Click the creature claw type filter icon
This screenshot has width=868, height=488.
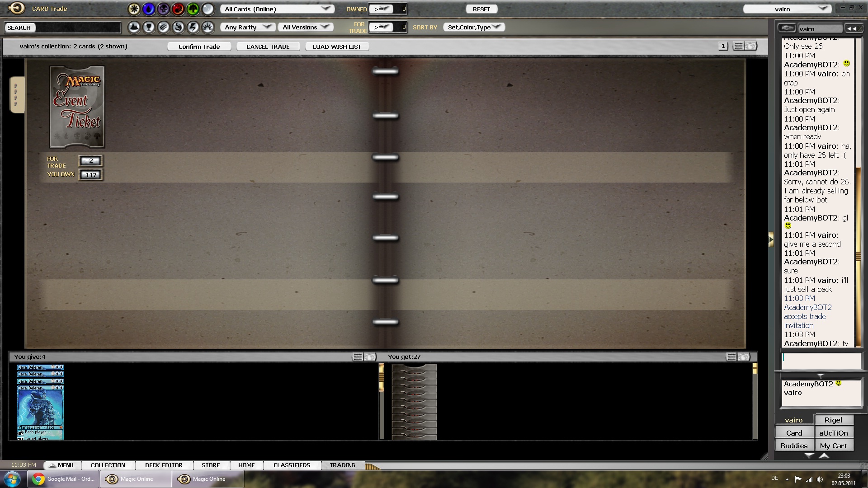(x=164, y=28)
